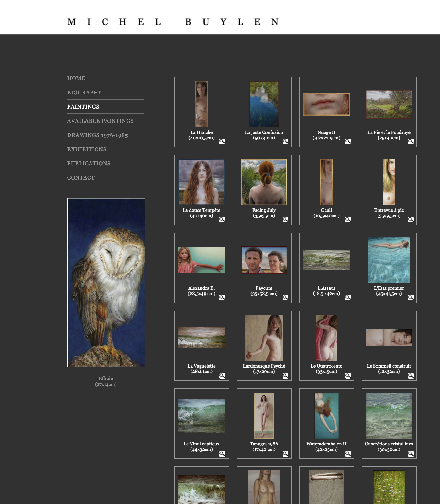Zoom La douce Tempête via magnifier icon
This screenshot has width=440, height=504.
pyautogui.click(x=222, y=220)
